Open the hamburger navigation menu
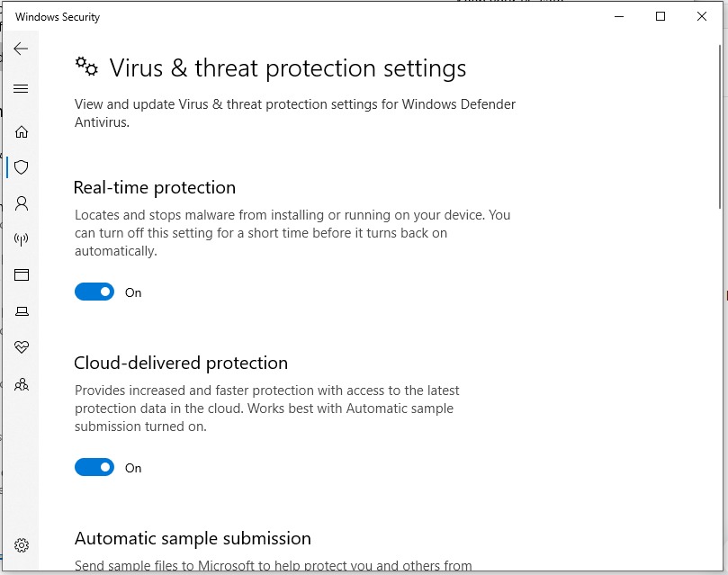This screenshot has width=728, height=575. pos(22,89)
